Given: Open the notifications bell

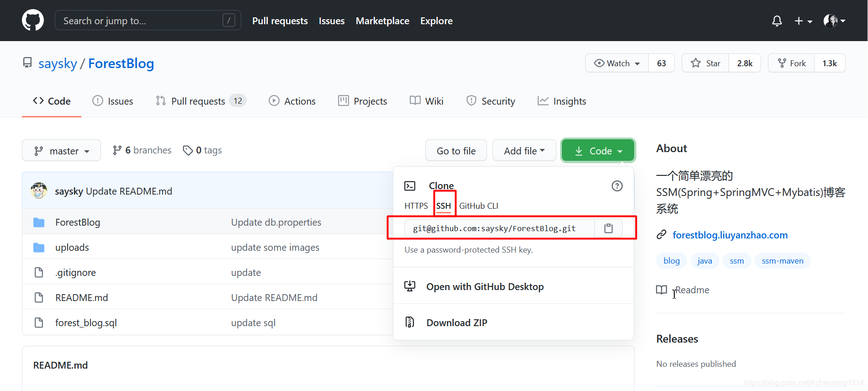Looking at the screenshot, I should pyautogui.click(x=777, y=21).
